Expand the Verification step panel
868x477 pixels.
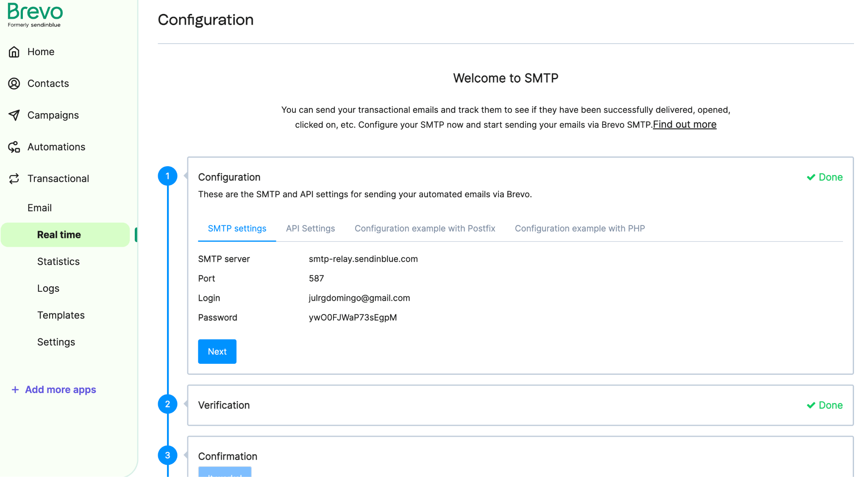pyautogui.click(x=224, y=405)
